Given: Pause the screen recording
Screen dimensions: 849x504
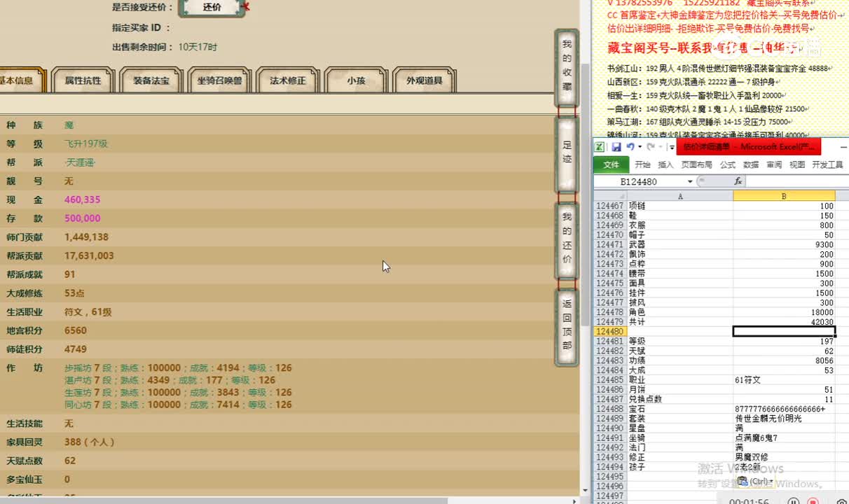Looking at the screenshot, I should coord(794,500).
